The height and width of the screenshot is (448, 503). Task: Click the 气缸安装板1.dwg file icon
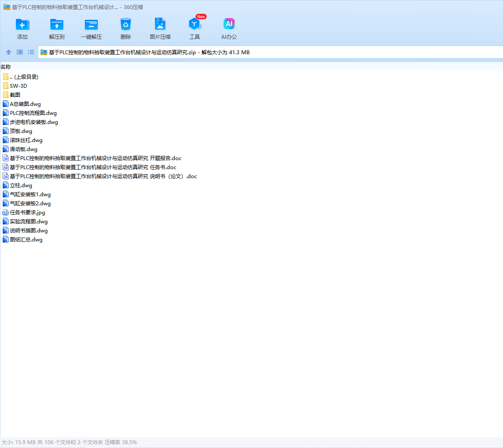(x=6, y=194)
